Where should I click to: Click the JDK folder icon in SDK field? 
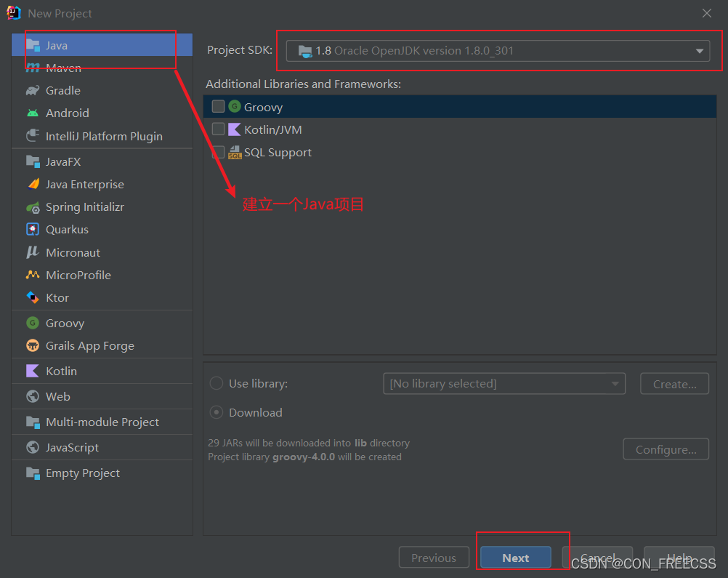tap(305, 51)
